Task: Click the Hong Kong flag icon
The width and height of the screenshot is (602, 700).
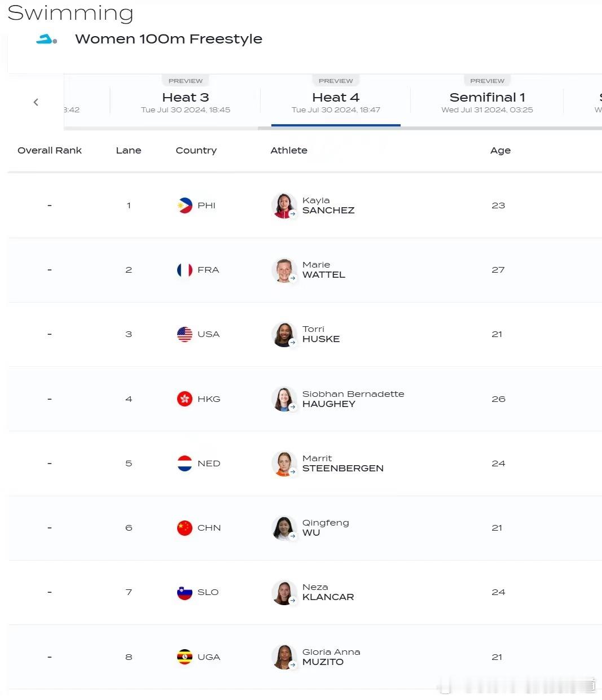Action: point(184,399)
